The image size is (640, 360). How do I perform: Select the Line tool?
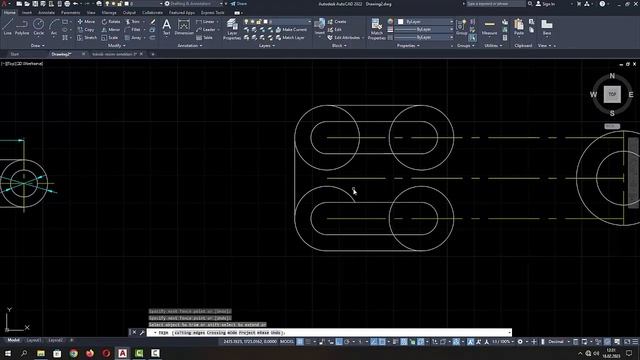click(7, 27)
